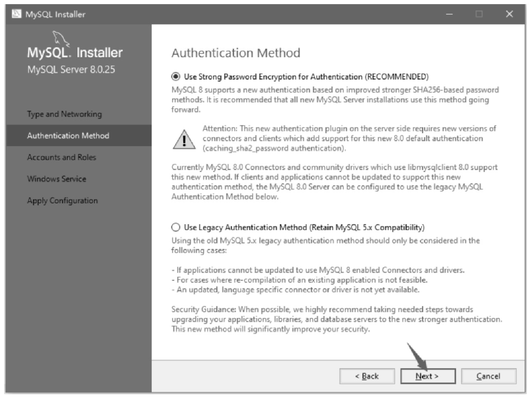The image size is (532, 400).
Task: Click 'An updated, language specific connector' line
Action: pyautogui.click(x=295, y=290)
